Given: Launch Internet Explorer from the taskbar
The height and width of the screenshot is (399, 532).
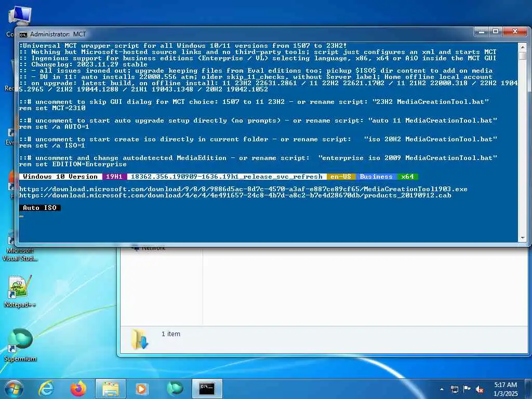Looking at the screenshot, I should (46, 389).
